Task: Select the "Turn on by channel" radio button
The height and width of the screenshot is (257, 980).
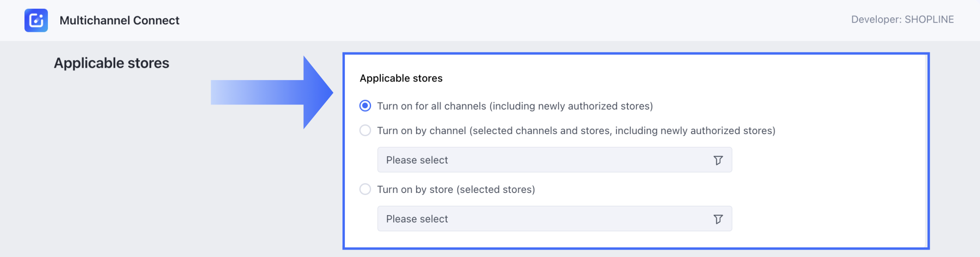Action: point(365,131)
